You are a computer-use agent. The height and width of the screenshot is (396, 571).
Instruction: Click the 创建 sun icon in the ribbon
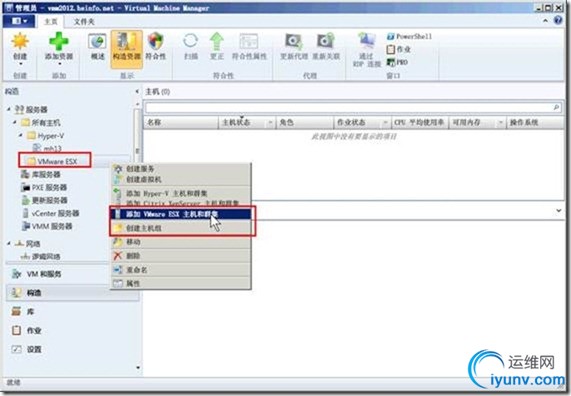[20, 42]
